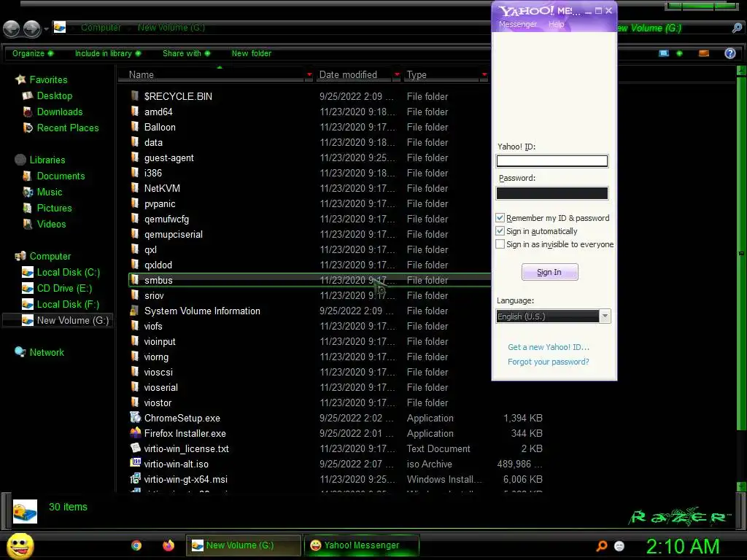Click the $RECYCLE.BIN folder icon
Screen dimensions: 747x560
point(135,96)
